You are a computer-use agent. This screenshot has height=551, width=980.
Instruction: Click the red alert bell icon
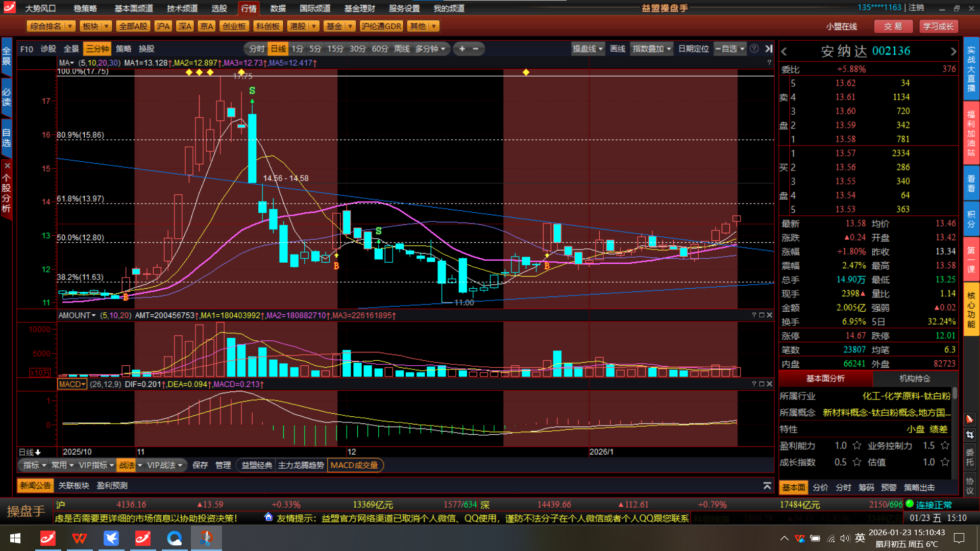tap(970, 419)
